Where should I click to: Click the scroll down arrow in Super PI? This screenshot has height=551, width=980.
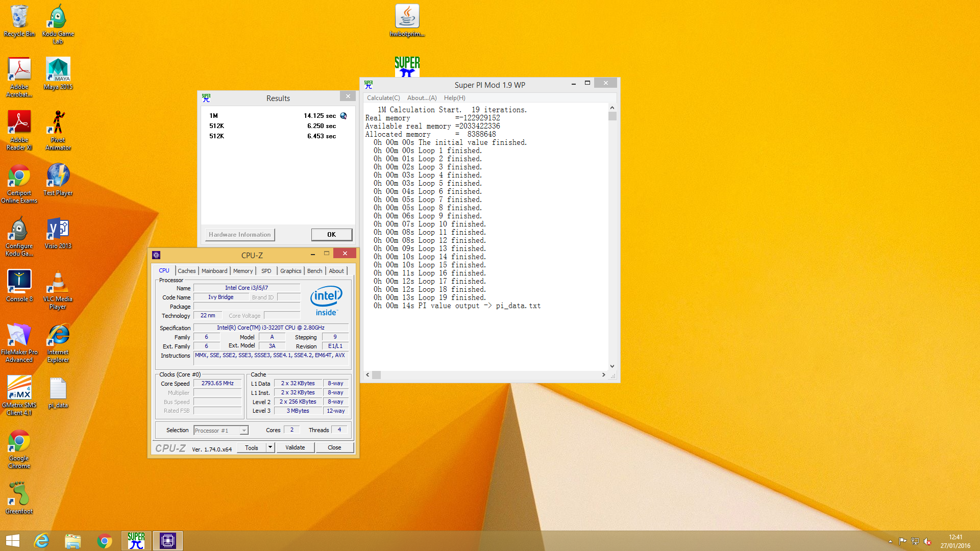612,366
